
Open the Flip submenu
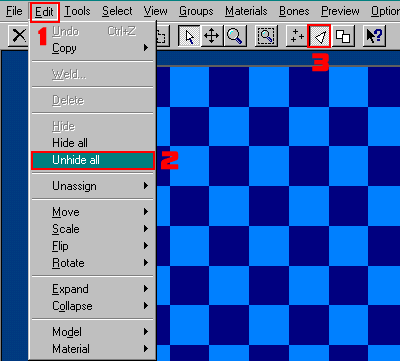tap(92, 246)
